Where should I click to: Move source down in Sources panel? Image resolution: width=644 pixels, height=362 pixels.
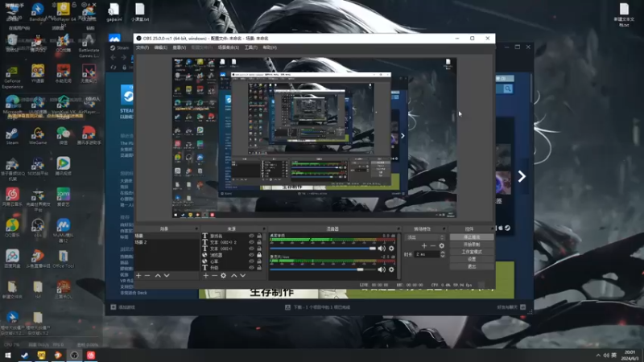243,275
